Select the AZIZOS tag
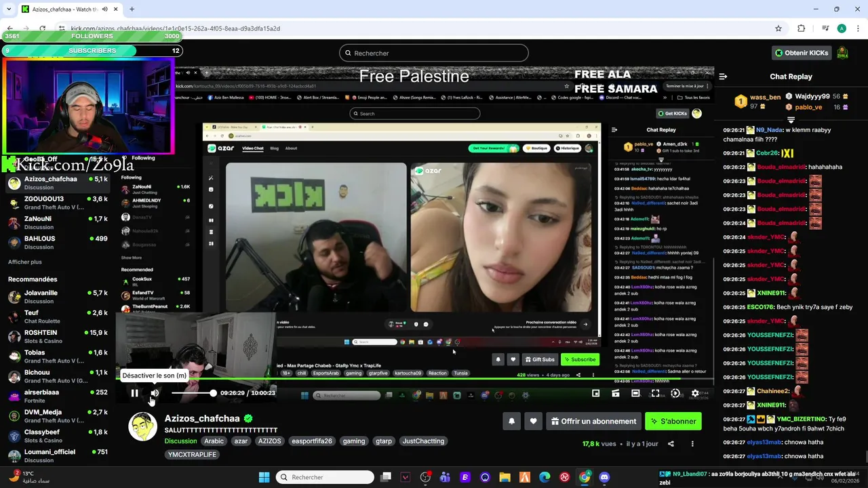The image size is (868, 488). pyautogui.click(x=269, y=441)
